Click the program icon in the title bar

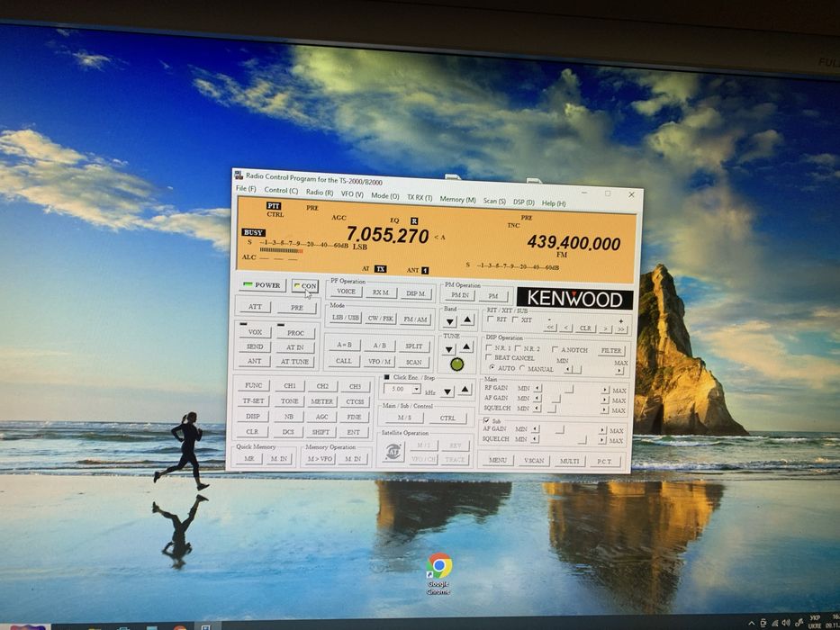(239, 175)
